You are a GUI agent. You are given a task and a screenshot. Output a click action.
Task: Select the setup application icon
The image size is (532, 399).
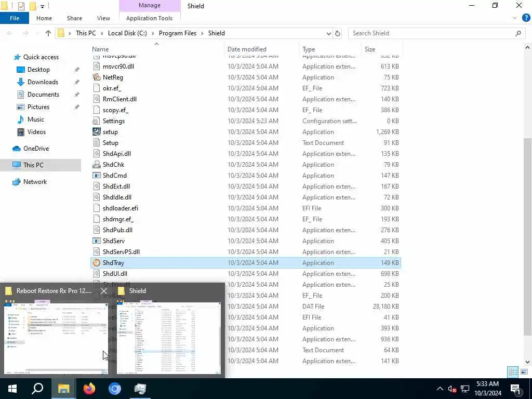pos(97,131)
